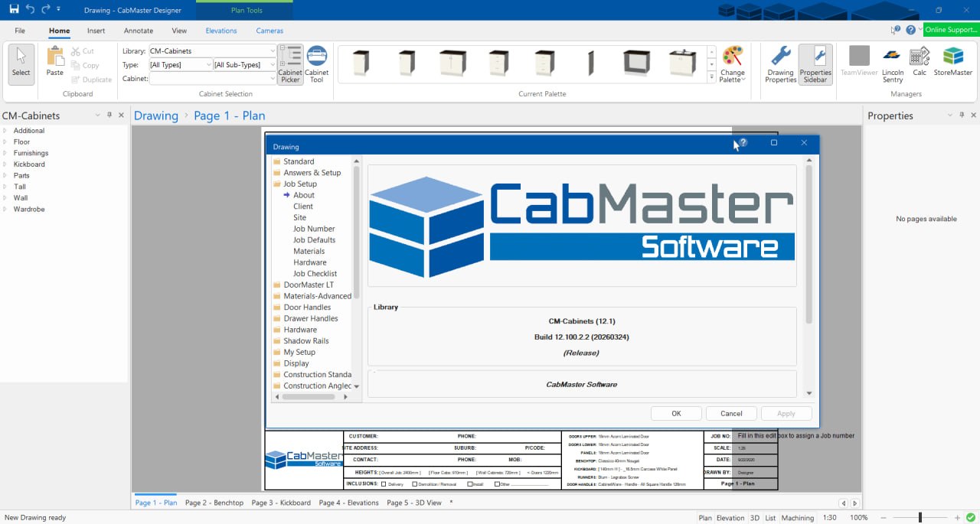Select Job Number in dialog tree

(x=314, y=229)
